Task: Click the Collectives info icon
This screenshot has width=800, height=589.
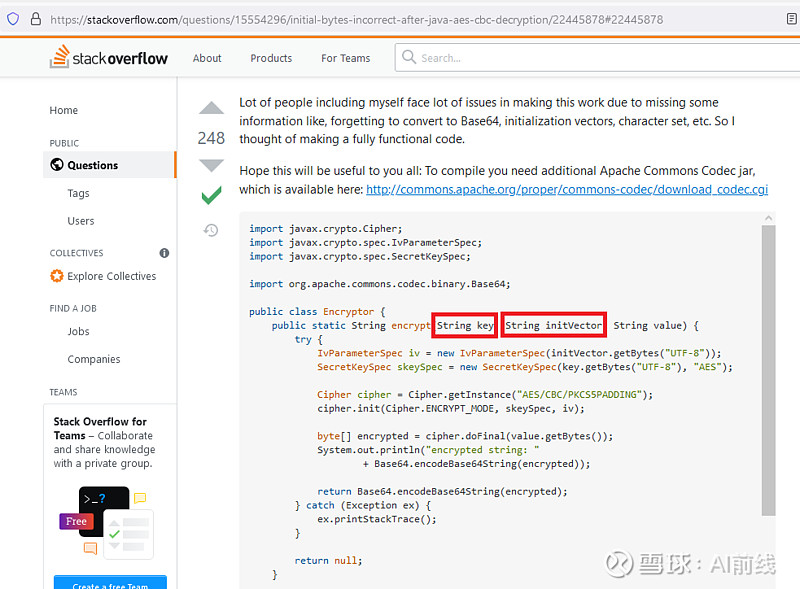Action: tap(164, 253)
